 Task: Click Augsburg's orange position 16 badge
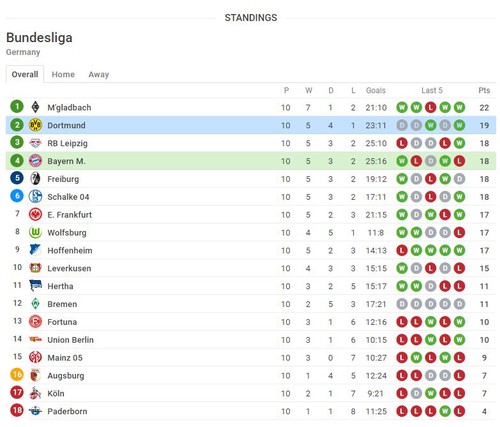pyautogui.click(x=17, y=375)
